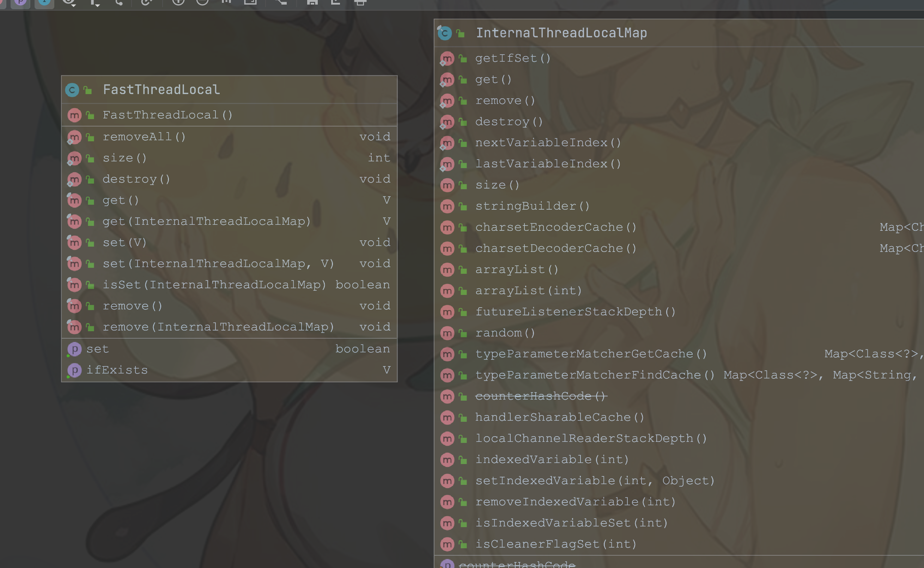Click the show dependencies link icon
This screenshot has height=568, width=924.
click(x=146, y=2)
